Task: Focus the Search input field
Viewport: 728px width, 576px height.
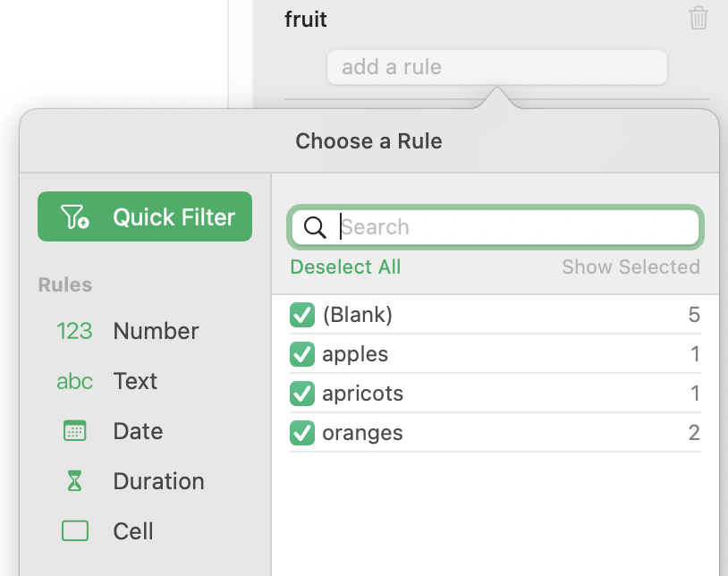Action: tap(495, 227)
